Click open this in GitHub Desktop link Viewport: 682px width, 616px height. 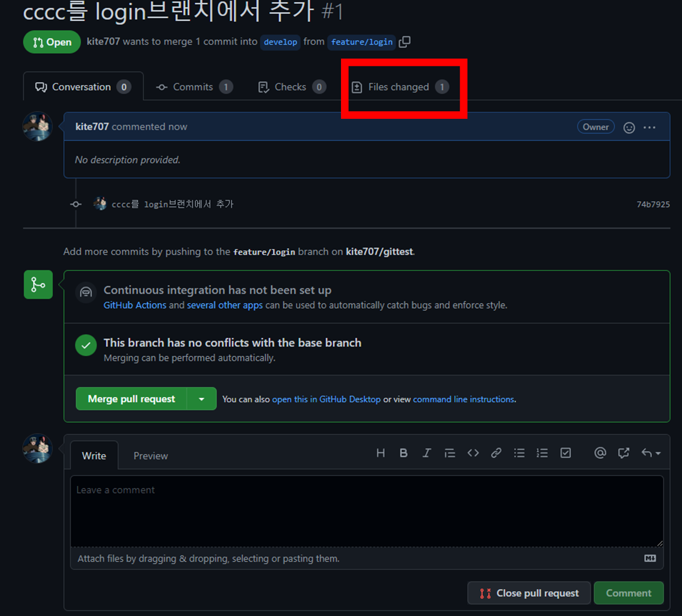coord(326,399)
